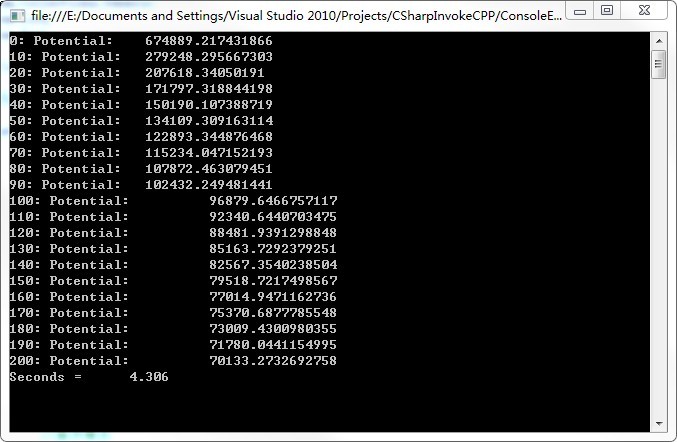The image size is (677, 442).
Task: Click the 'Seconds =' label
Action: [46, 376]
